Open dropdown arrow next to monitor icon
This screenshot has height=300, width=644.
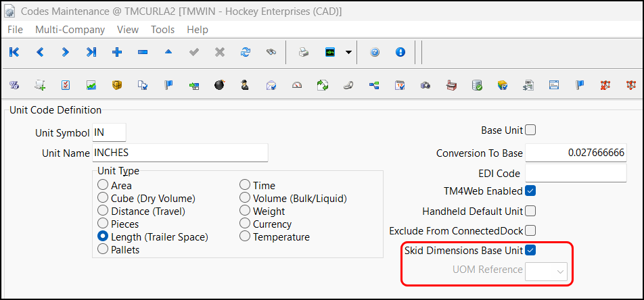[x=348, y=52]
